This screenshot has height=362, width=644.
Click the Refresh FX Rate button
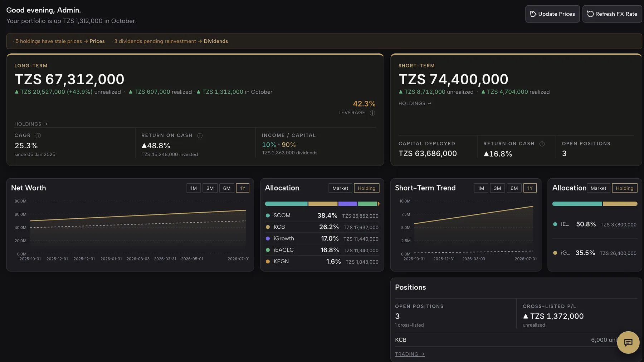point(612,14)
